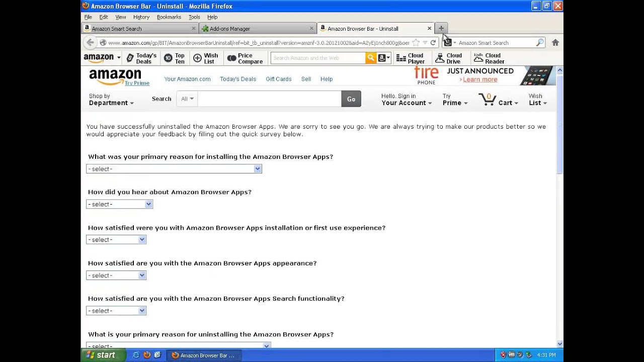
Task: Open Today's Deals in Amazon toolbar
Action: coord(142,58)
